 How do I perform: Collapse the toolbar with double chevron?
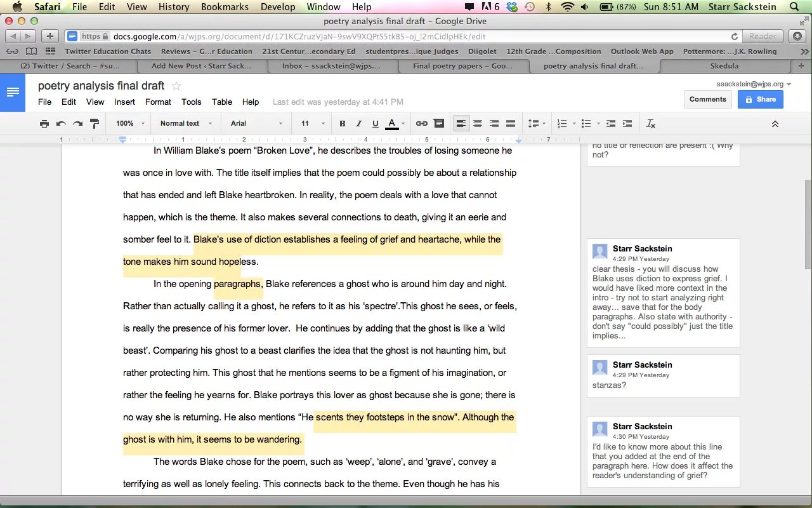pyautogui.click(x=775, y=124)
